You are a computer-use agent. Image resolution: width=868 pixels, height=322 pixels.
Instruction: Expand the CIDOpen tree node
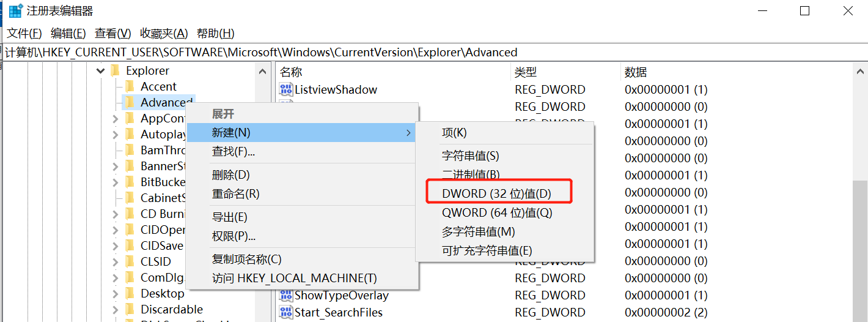(116, 230)
